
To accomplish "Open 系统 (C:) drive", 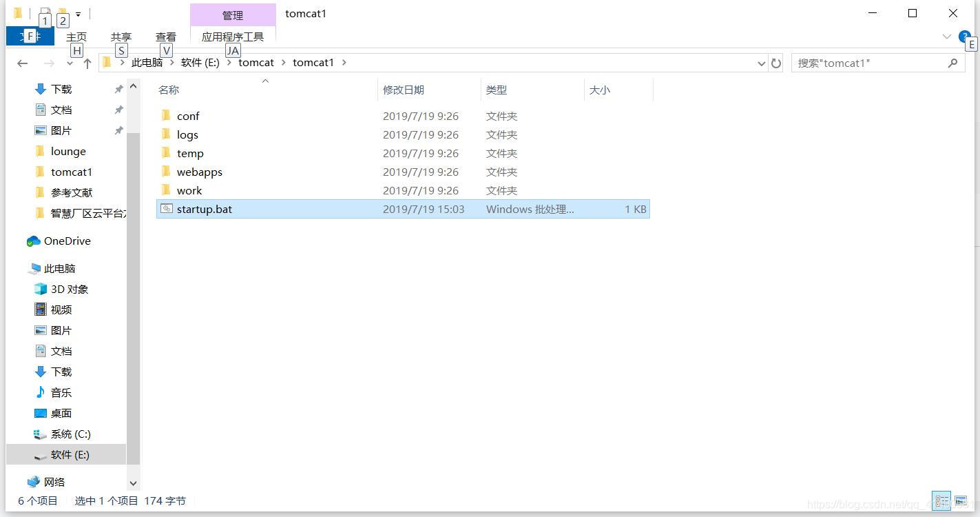I will click(70, 434).
